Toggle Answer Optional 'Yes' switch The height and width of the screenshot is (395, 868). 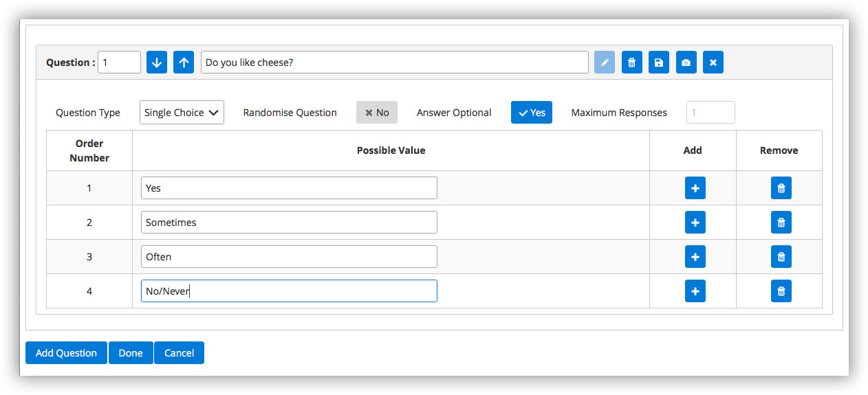pyautogui.click(x=532, y=113)
